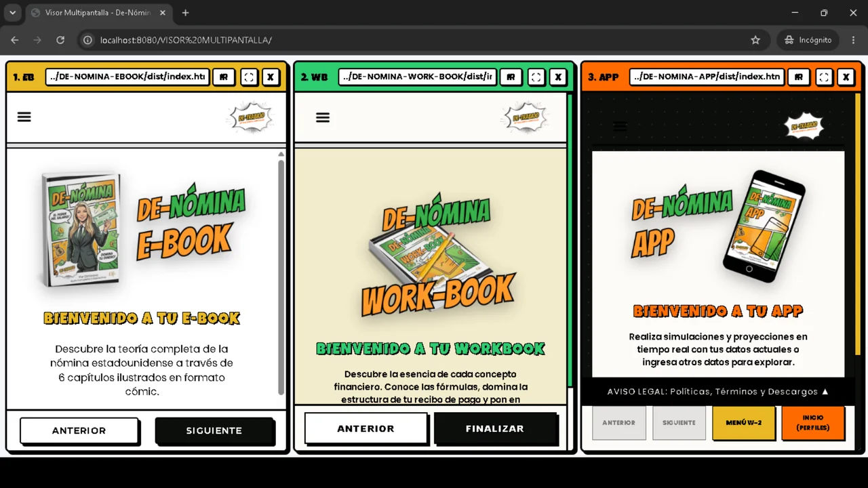The width and height of the screenshot is (868, 488).
Task: Click the IR button in the EB panel
Action: pyautogui.click(x=223, y=77)
